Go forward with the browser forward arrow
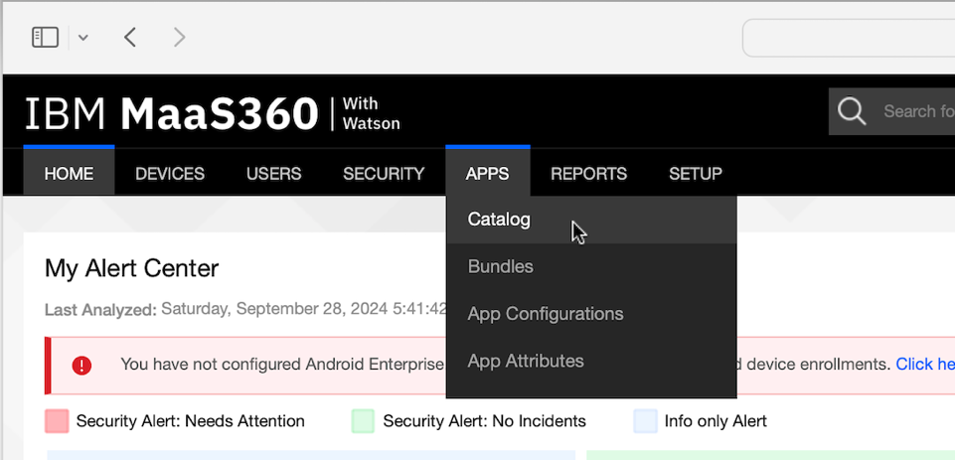The image size is (959, 464). (179, 37)
